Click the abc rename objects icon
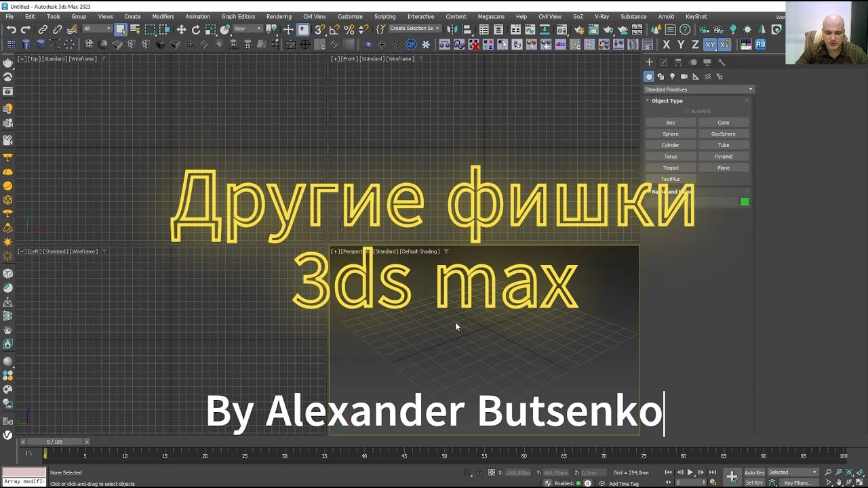 tap(561, 45)
